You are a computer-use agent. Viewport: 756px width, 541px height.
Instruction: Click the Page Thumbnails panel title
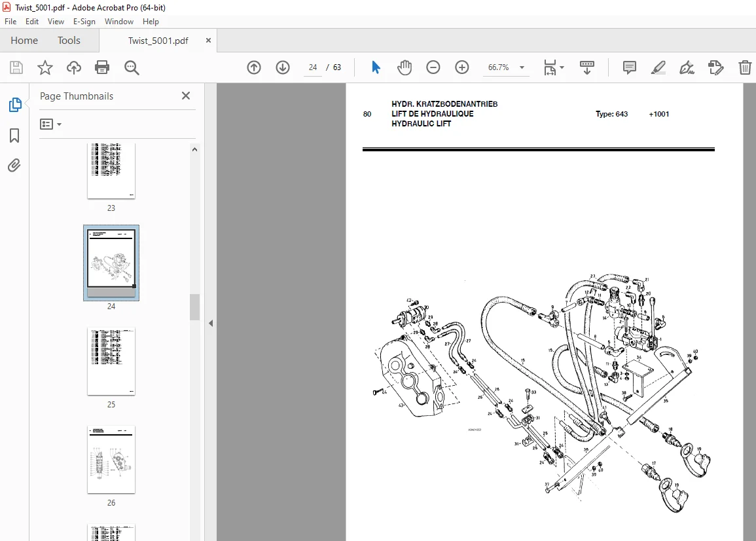[77, 96]
